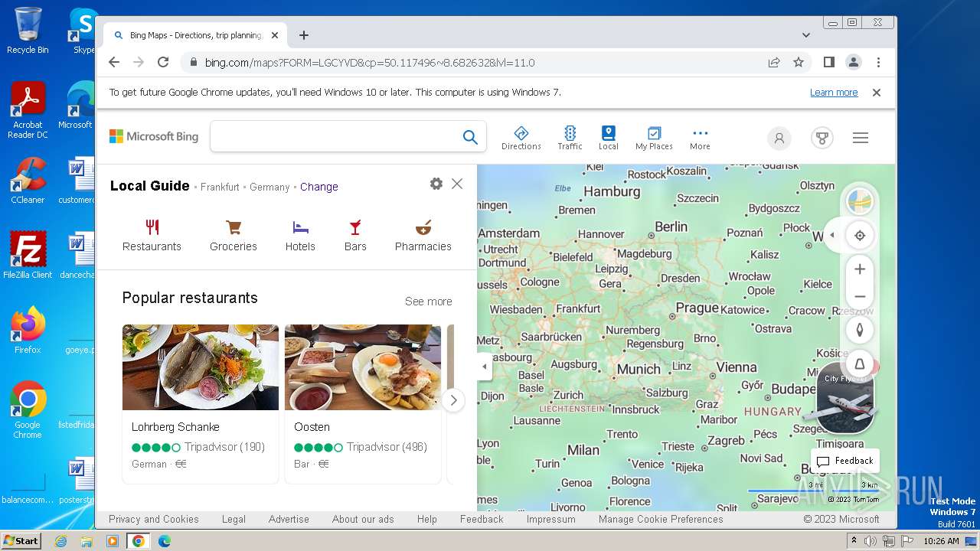980x551 pixels.
Task: Expand the More options menu
Action: 700,138
